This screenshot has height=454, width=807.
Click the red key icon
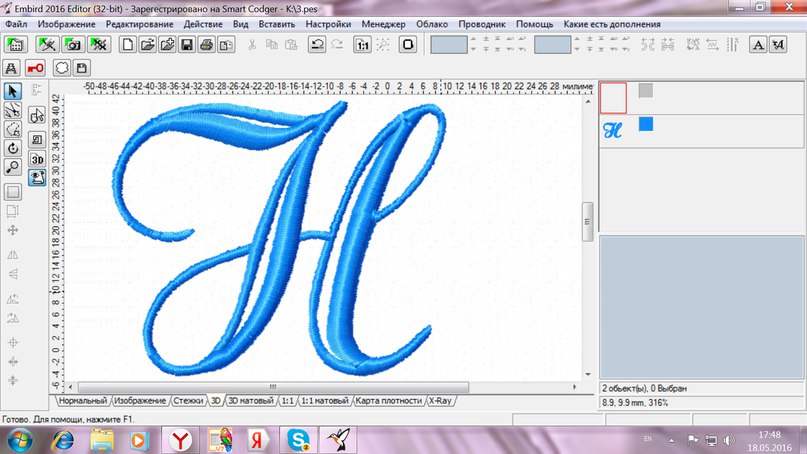[x=37, y=68]
